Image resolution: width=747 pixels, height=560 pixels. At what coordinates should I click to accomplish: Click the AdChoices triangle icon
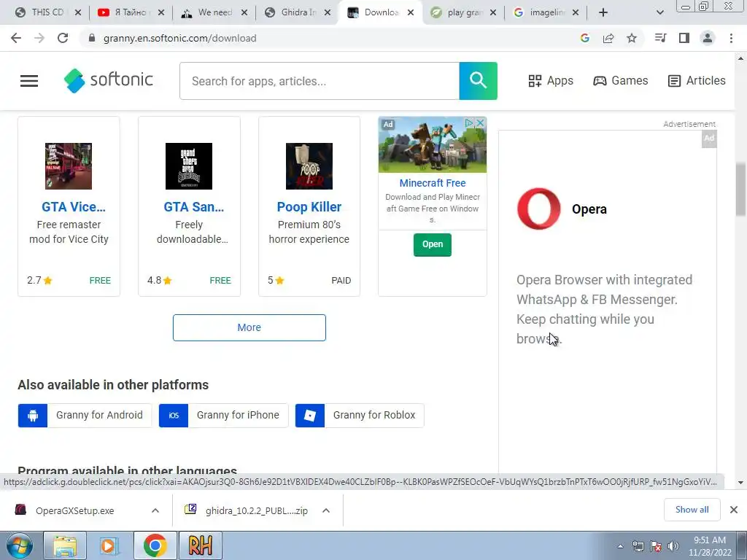469,122
